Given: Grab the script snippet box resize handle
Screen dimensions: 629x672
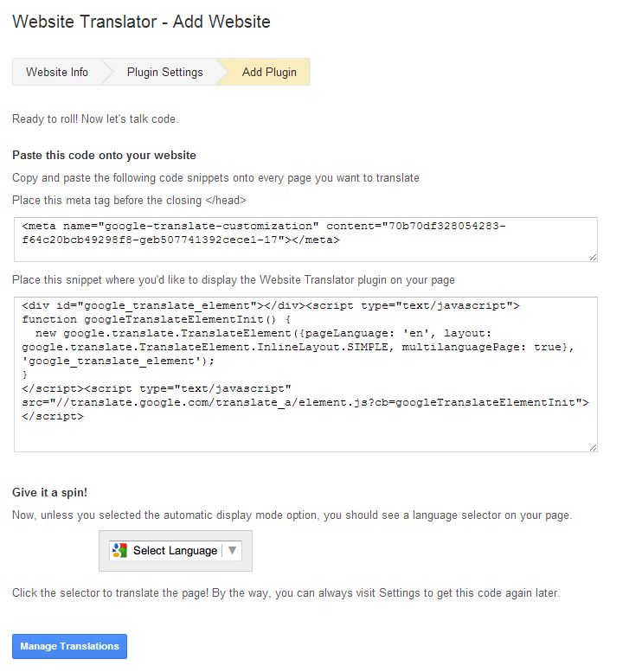Looking at the screenshot, I should click(593, 447).
